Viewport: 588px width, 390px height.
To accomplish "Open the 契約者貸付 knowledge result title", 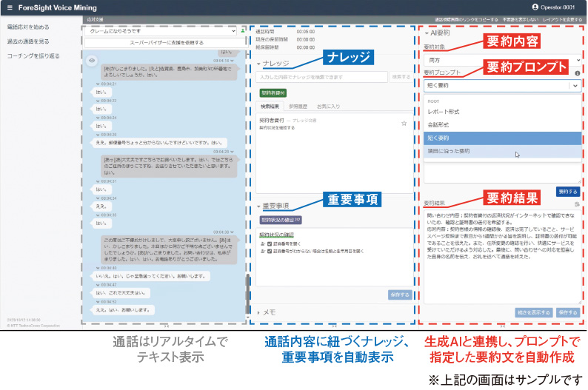I will click(x=272, y=121).
